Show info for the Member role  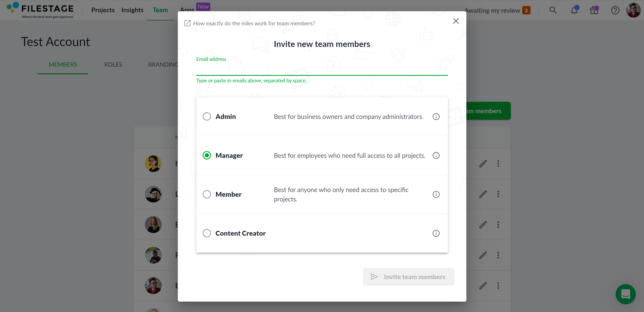coord(436,194)
